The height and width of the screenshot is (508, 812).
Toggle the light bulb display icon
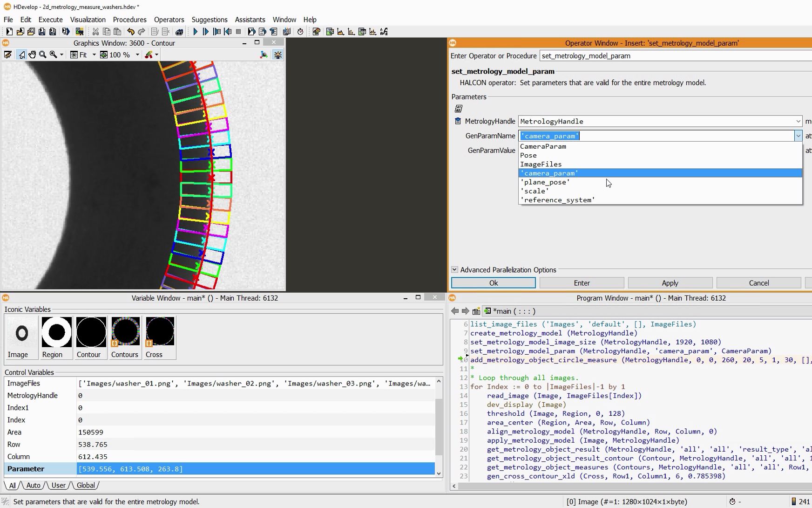click(x=278, y=55)
